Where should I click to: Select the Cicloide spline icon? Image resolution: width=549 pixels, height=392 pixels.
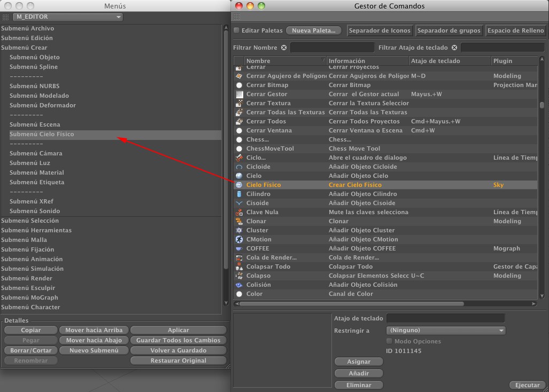[239, 167]
